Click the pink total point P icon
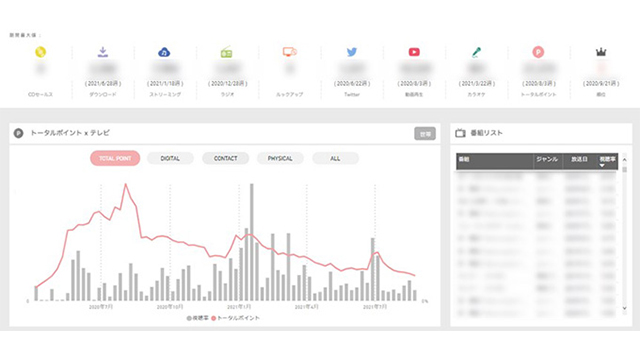The width and height of the screenshot is (640, 360). pos(538,52)
